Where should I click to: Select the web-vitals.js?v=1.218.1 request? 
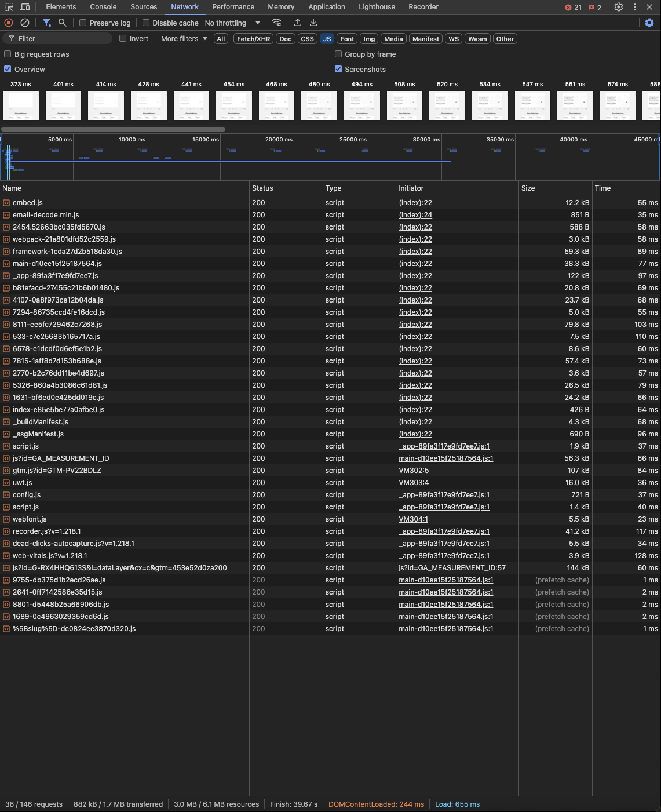tap(330, 556)
